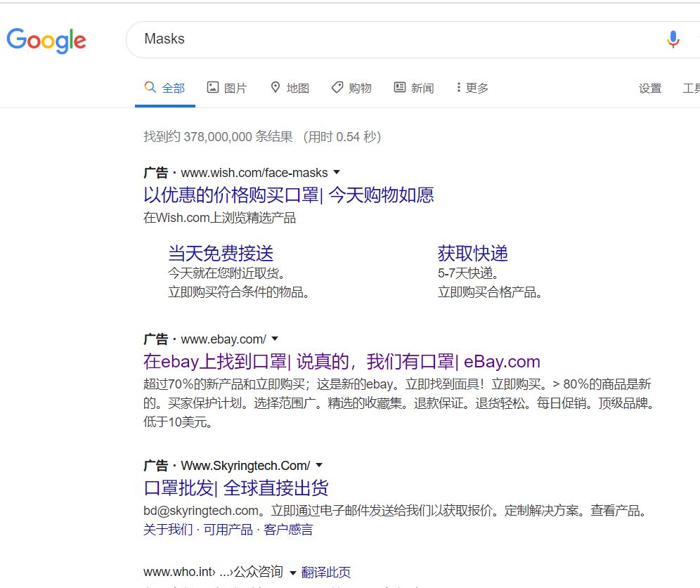
Task: Open the 图片 (Images) tab
Action: click(x=226, y=88)
